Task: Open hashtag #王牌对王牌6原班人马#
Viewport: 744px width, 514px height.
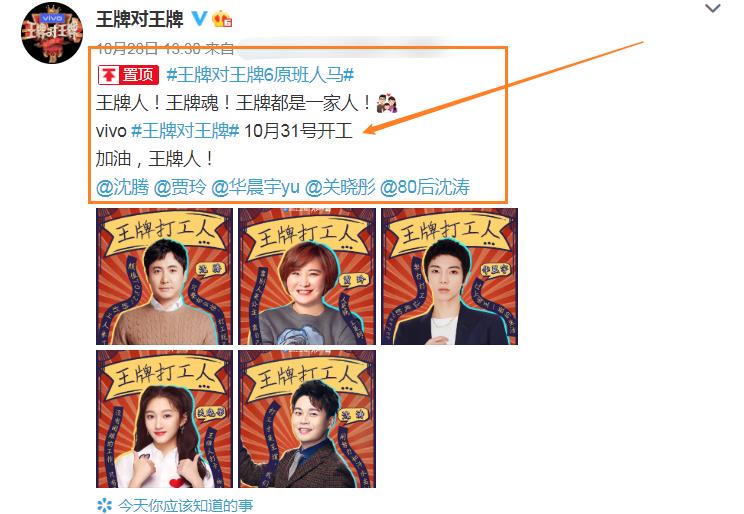Action: (x=260, y=75)
